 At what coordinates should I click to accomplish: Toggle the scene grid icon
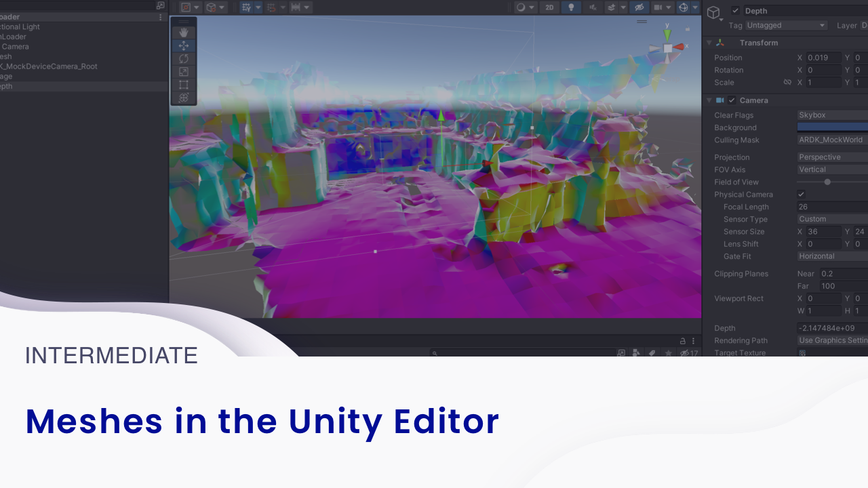(x=246, y=7)
